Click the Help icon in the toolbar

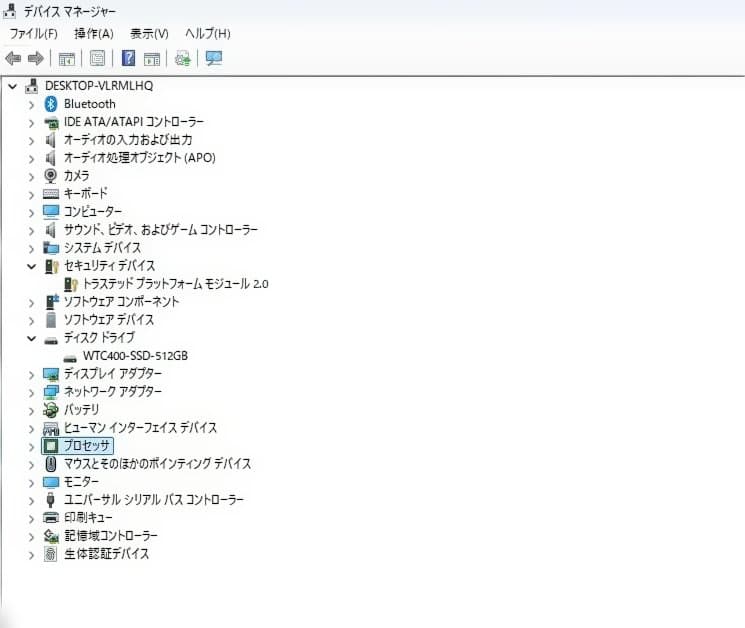coord(128,58)
